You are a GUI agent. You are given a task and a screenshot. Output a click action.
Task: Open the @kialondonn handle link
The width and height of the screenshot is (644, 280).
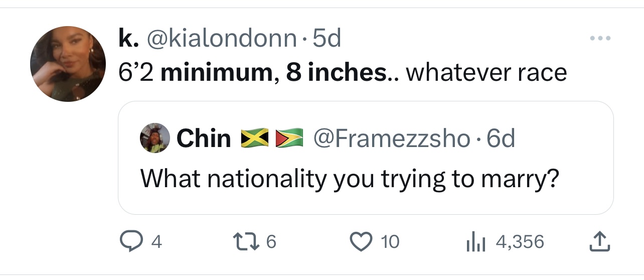(221, 39)
